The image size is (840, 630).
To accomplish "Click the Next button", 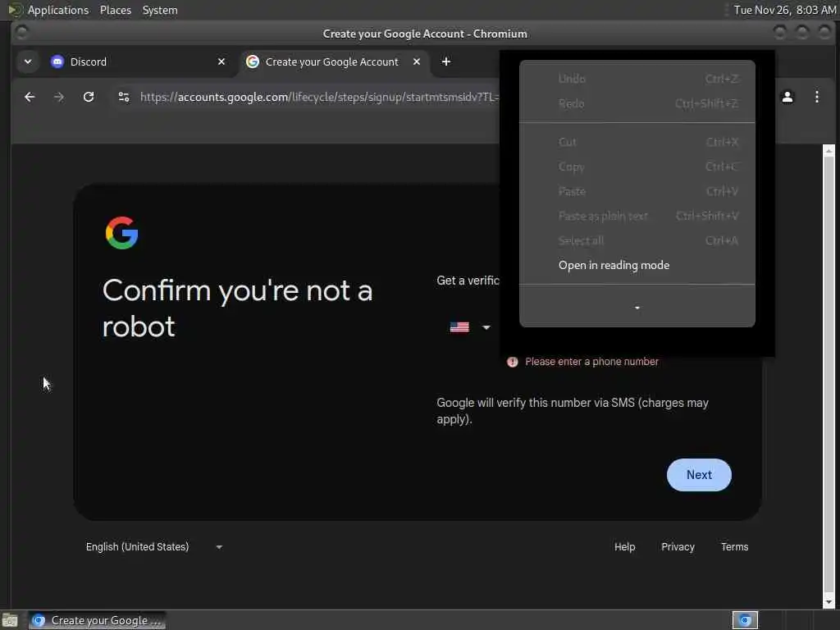I will tap(699, 475).
